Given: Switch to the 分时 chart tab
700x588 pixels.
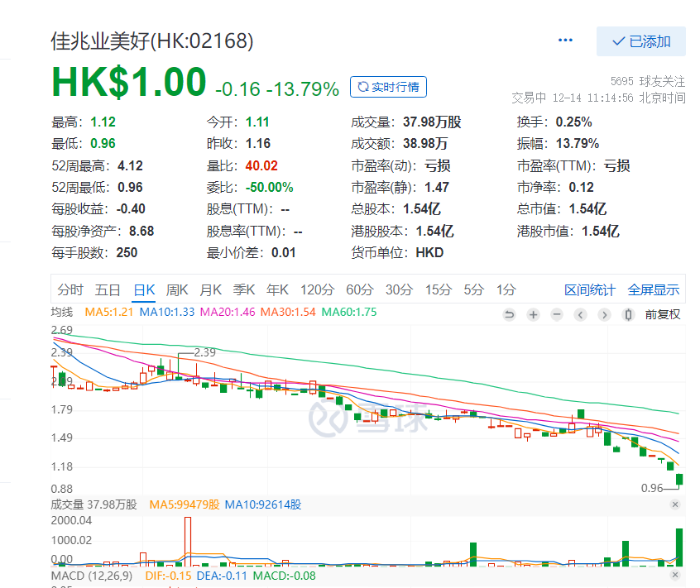Looking at the screenshot, I should pos(70,289).
